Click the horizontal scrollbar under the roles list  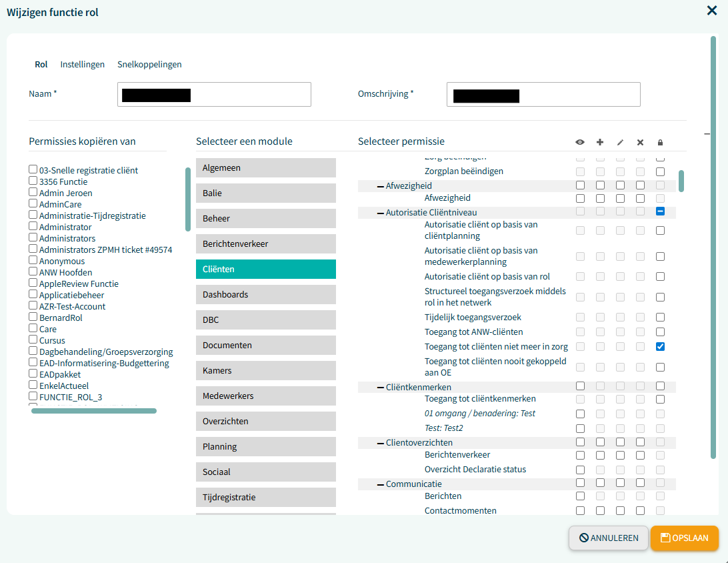coord(94,411)
